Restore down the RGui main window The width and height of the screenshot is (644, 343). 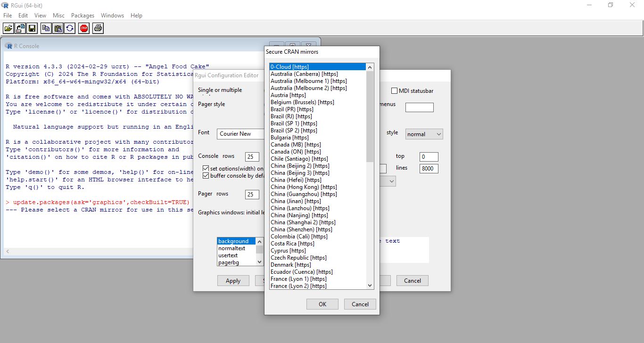click(x=611, y=5)
